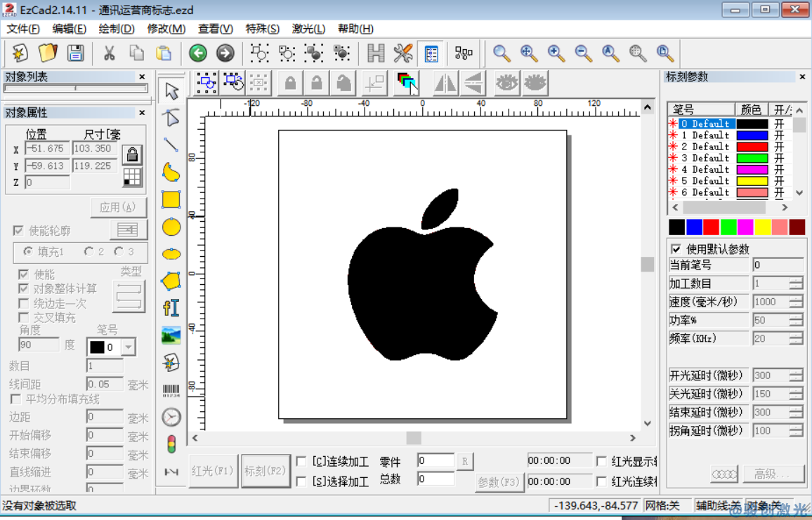Select the traffic light input port tool

point(171,444)
